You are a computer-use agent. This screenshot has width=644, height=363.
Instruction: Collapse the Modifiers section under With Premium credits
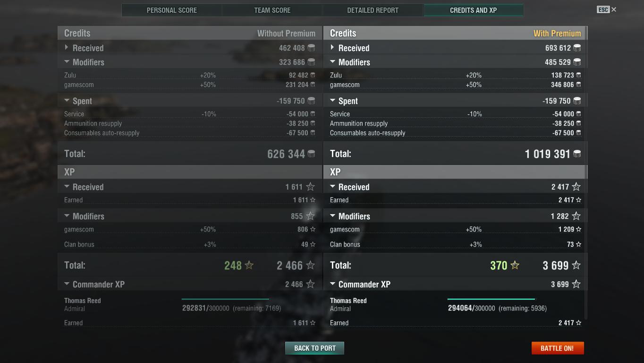(x=332, y=61)
